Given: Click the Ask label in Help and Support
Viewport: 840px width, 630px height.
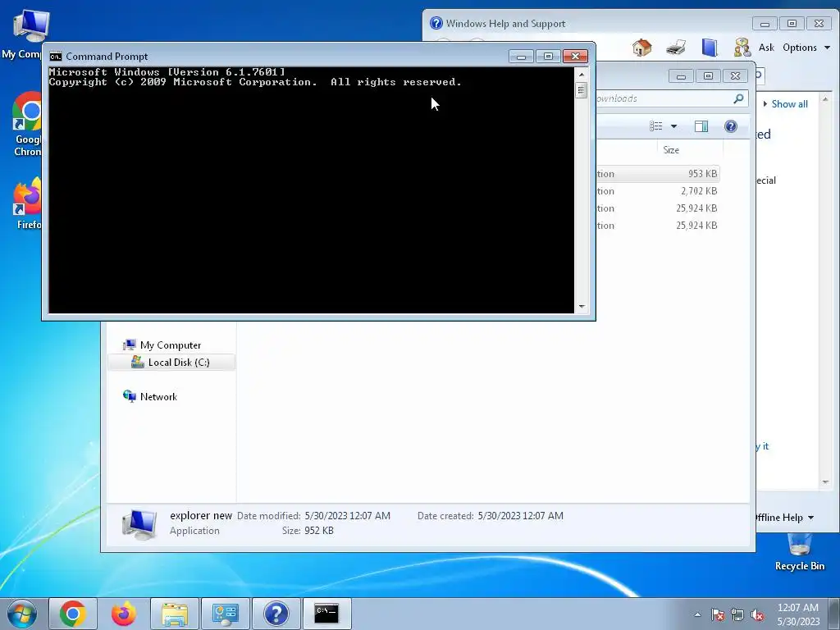Looking at the screenshot, I should coord(766,48).
